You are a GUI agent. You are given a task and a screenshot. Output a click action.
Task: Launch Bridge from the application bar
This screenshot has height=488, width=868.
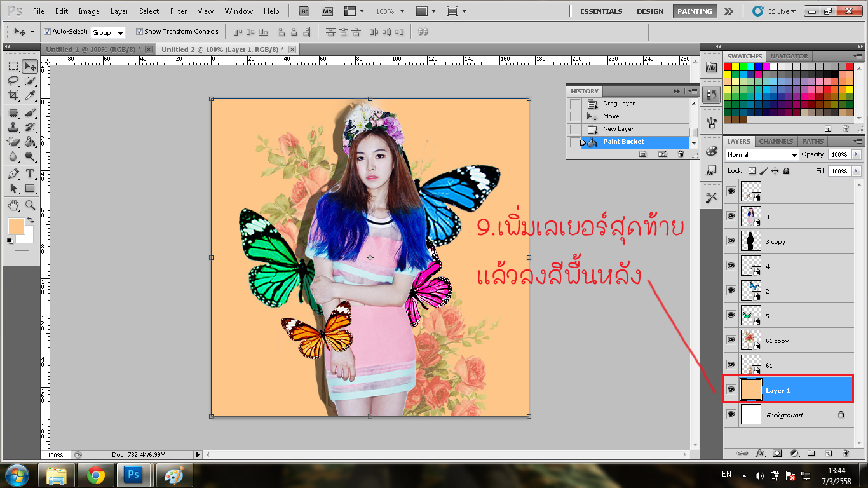tap(304, 11)
